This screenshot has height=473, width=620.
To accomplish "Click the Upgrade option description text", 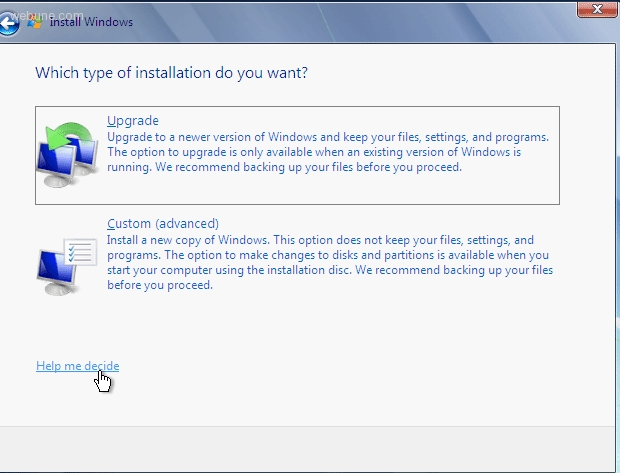I will tap(328, 152).
